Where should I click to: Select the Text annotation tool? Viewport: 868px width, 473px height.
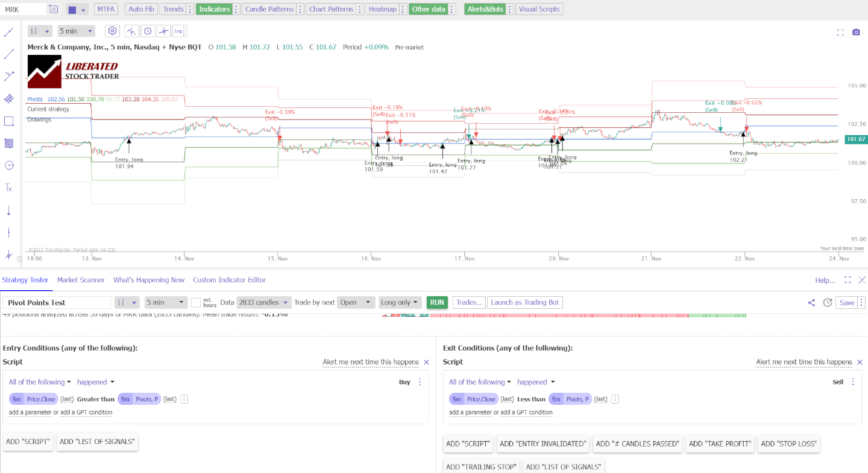[x=9, y=186]
